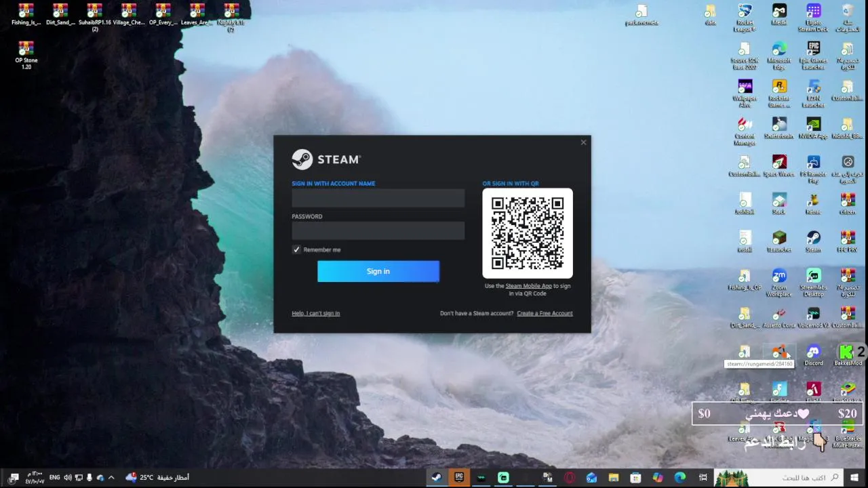Select the Stack desktop icon
Image resolution: width=868 pixels, height=488 pixels.
click(779, 205)
